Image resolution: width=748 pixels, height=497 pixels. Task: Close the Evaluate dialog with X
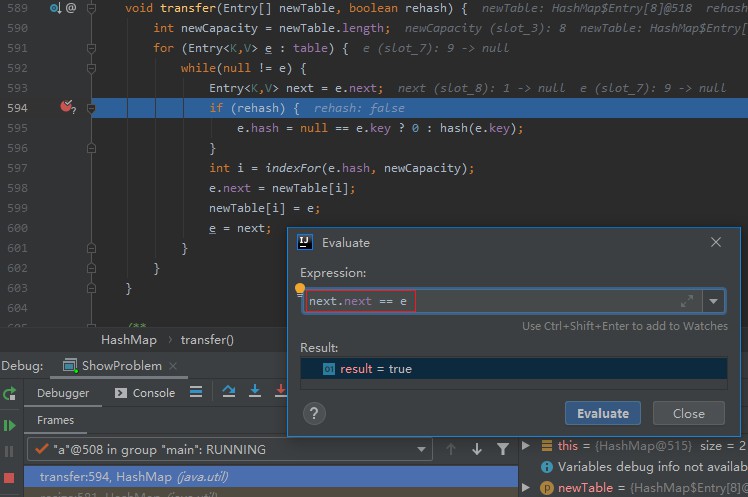(x=716, y=242)
